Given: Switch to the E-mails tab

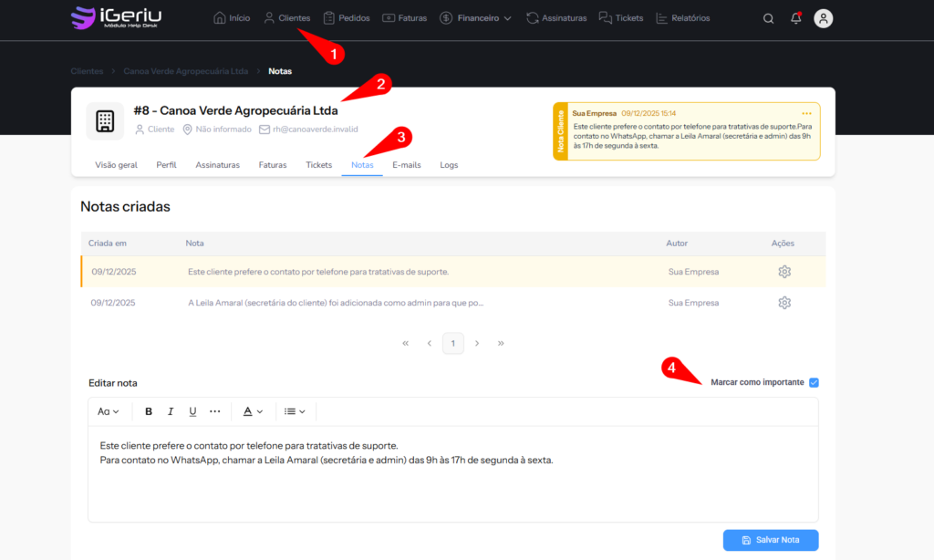Looking at the screenshot, I should tap(407, 165).
